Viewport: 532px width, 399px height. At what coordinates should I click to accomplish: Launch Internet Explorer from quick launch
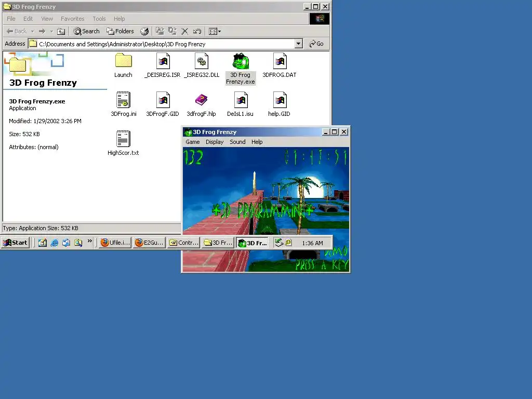54,243
